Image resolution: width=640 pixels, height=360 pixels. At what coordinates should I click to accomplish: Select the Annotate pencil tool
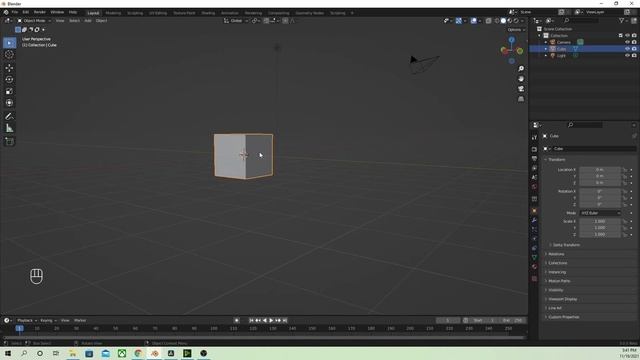click(9, 117)
